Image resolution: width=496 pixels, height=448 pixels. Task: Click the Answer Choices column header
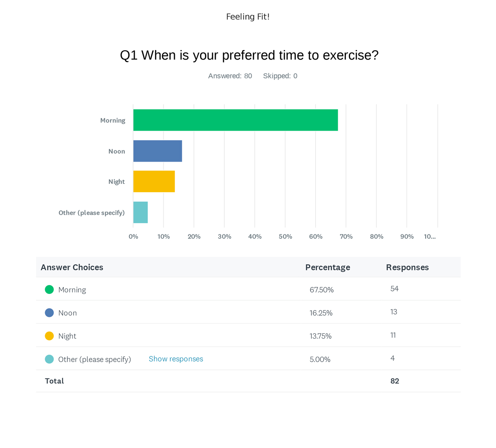(x=72, y=267)
